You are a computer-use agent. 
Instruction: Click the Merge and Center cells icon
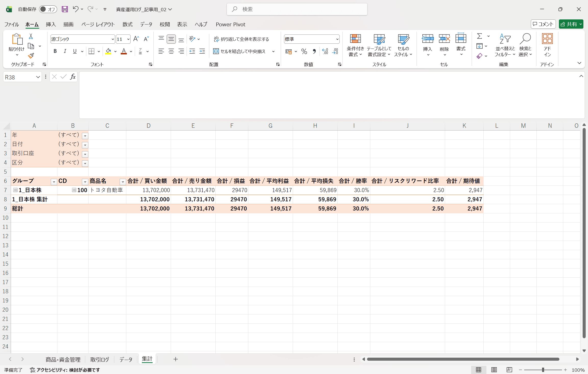(x=216, y=51)
